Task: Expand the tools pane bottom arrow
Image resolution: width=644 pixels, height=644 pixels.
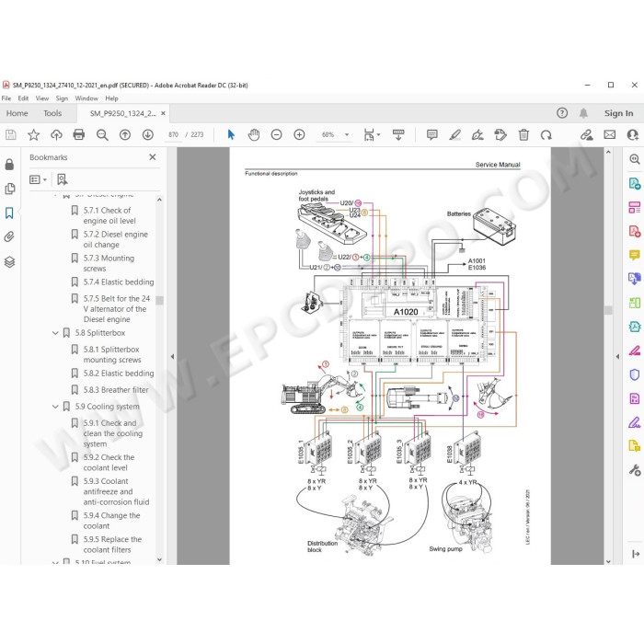Action: click(x=636, y=554)
